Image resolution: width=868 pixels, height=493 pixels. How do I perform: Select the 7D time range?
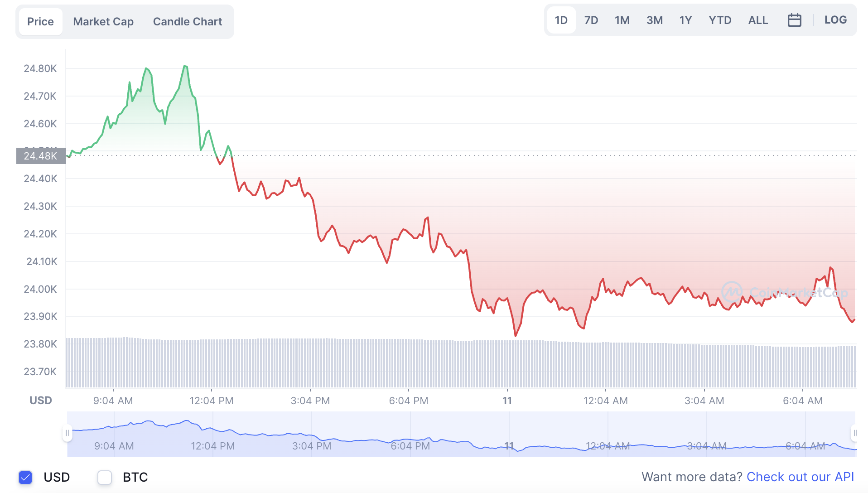(x=591, y=20)
